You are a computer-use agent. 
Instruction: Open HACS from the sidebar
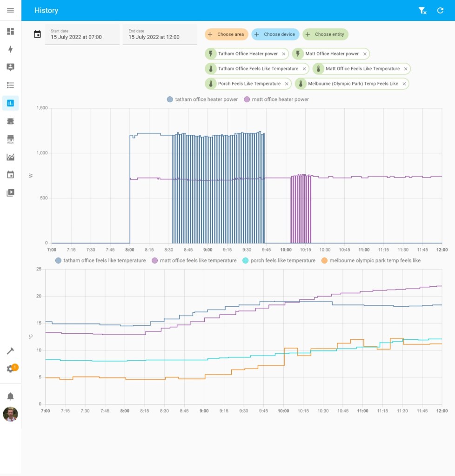coord(10,139)
